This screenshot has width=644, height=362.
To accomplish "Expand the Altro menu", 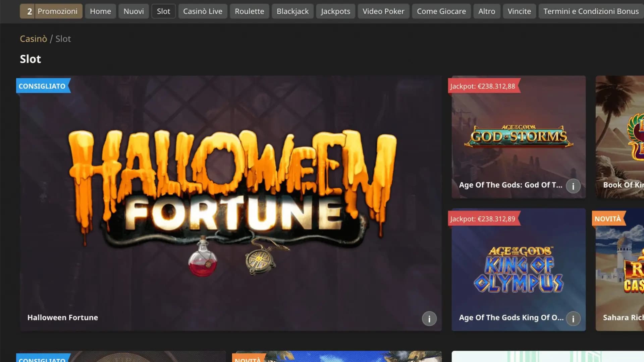I will tap(486, 11).
